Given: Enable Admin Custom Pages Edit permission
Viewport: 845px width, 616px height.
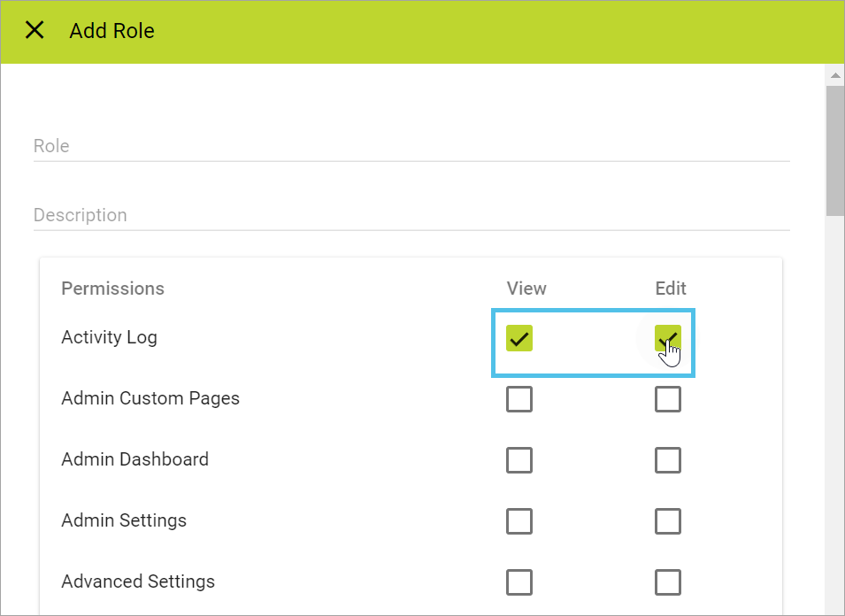Looking at the screenshot, I should 668,399.
